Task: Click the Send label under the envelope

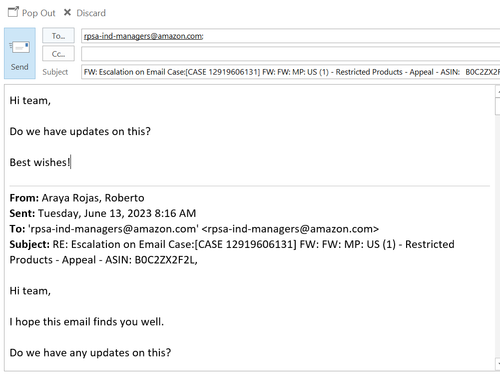Action: point(20,67)
